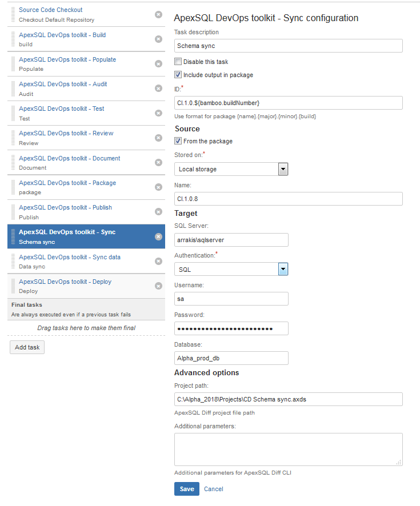
Task: Remove the Source Code Checkout task
Action: (x=158, y=14)
